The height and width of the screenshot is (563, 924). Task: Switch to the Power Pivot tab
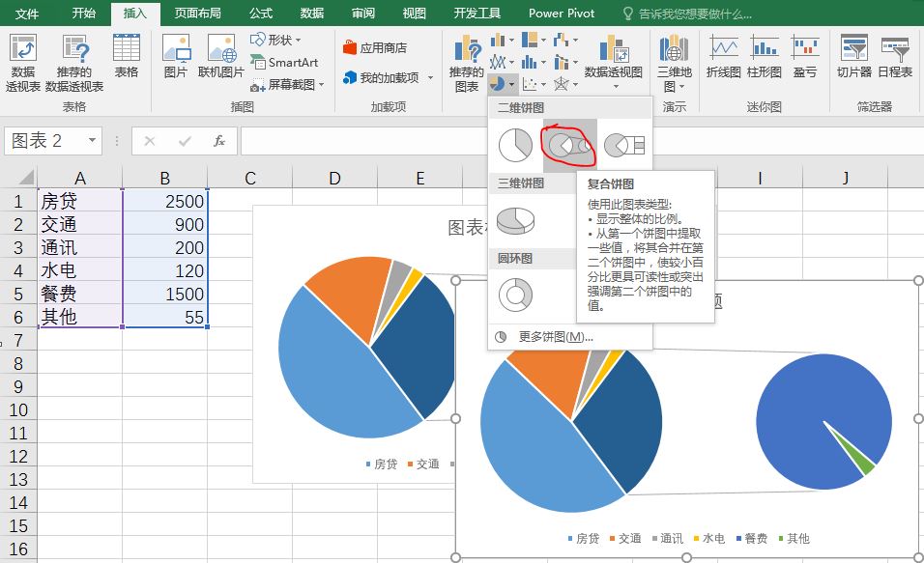[x=561, y=14]
